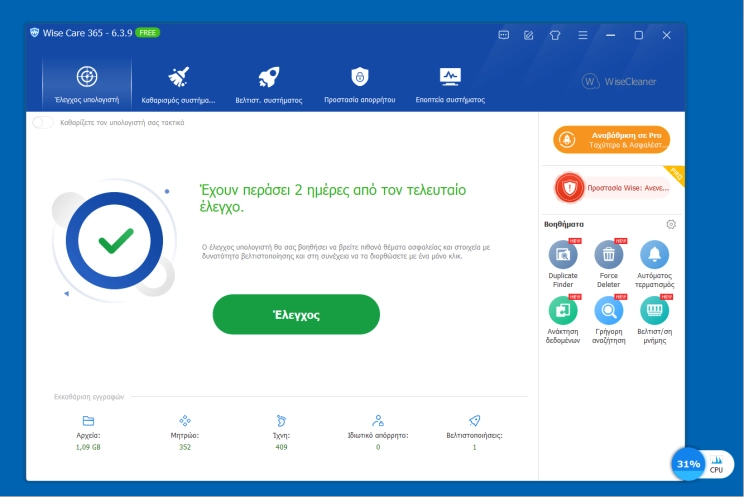Open the Βελτιστ. συστήματος tab

269,84
